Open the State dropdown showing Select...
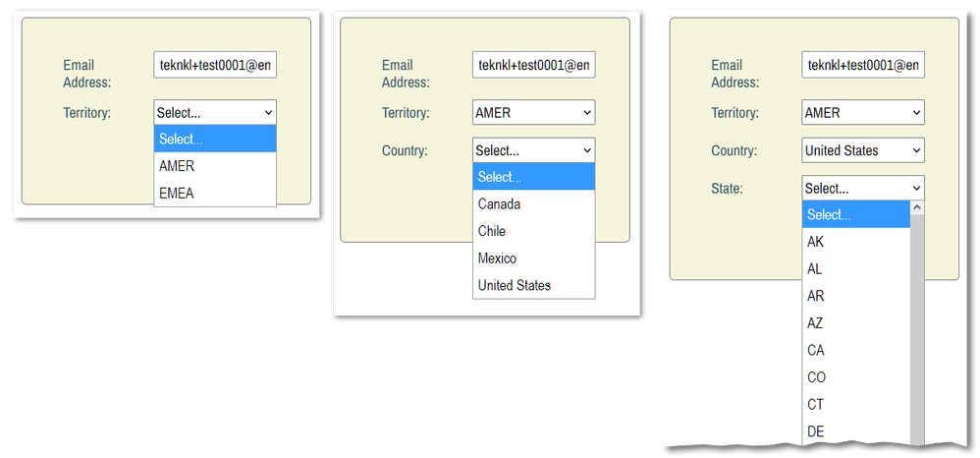Image resolution: width=980 pixels, height=458 pixels. pos(863,188)
